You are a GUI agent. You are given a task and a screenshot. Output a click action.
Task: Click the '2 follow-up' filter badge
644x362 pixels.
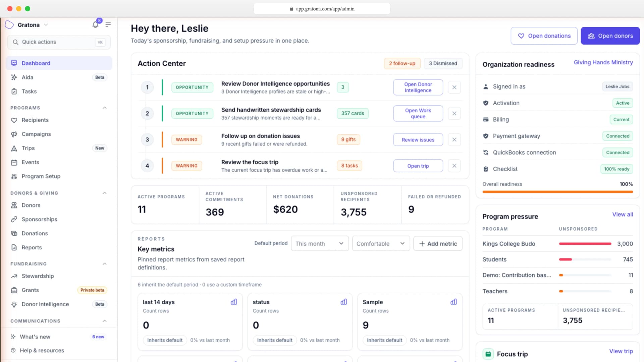pyautogui.click(x=402, y=63)
